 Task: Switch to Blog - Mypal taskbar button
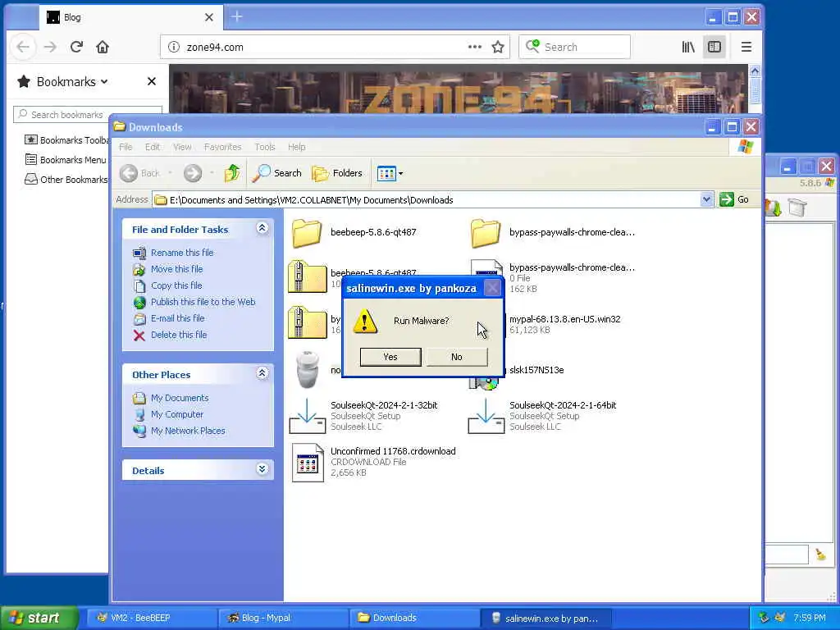click(x=283, y=619)
